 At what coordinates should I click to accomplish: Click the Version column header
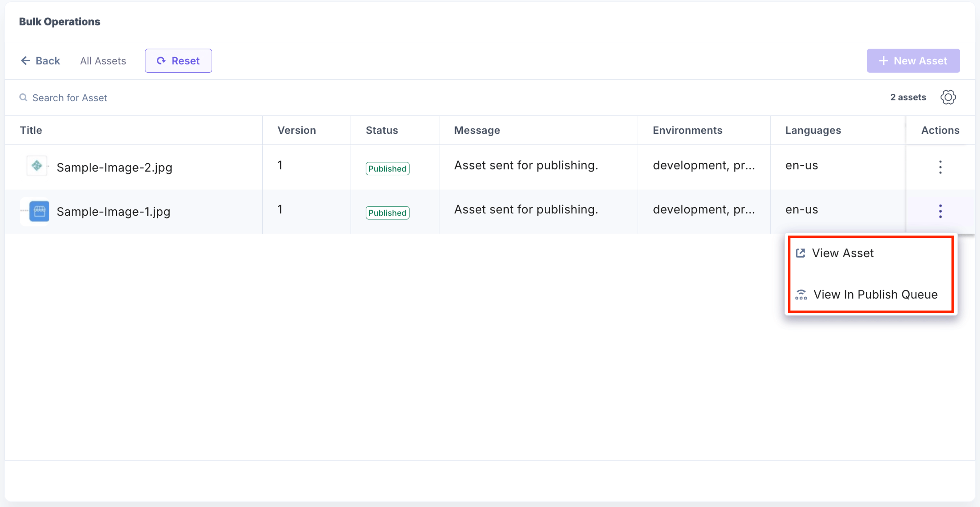coord(297,130)
